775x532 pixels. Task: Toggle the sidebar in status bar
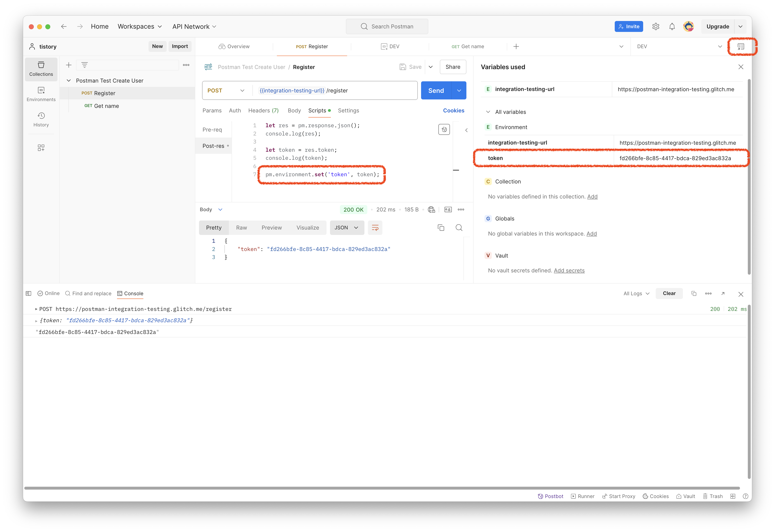pyautogui.click(x=29, y=293)
